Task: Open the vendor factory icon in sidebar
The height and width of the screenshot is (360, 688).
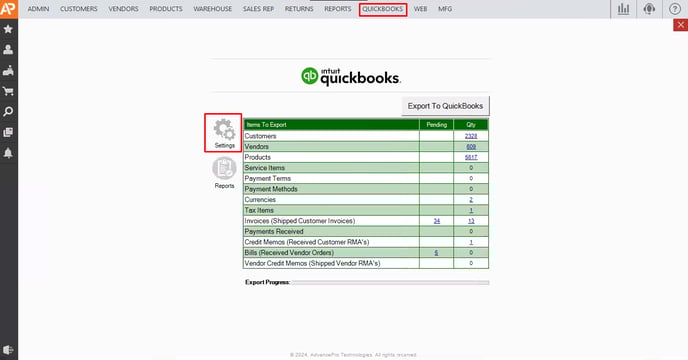Action: point(8,70)
